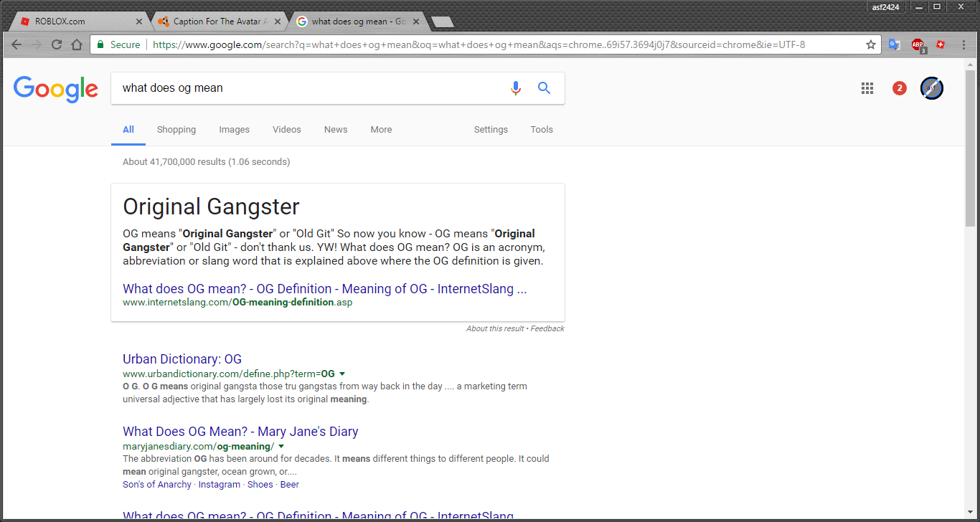Click the red extension icon beside Adblock Plus
Viewport: 980px width, 522px height.
pos(941,44)
